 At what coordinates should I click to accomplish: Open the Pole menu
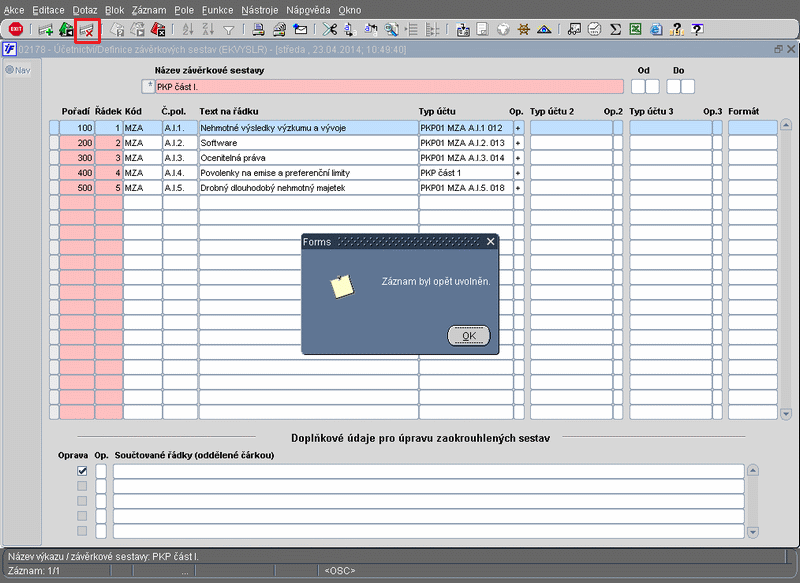tap(184, 10)
